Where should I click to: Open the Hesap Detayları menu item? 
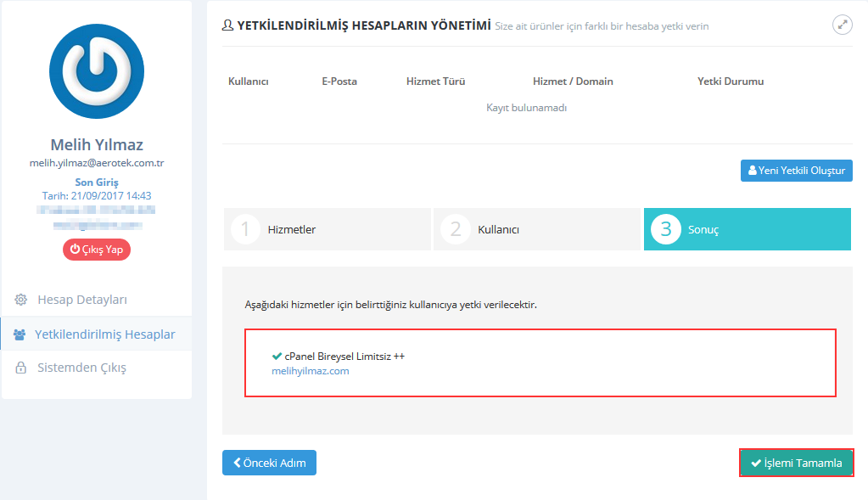pos(81,300)
